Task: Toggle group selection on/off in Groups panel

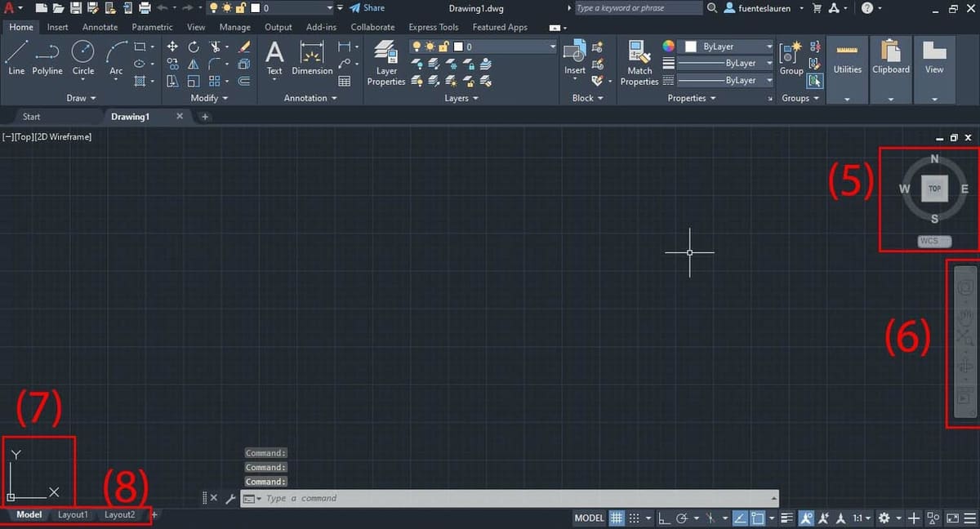Action: tap(815, 81)
